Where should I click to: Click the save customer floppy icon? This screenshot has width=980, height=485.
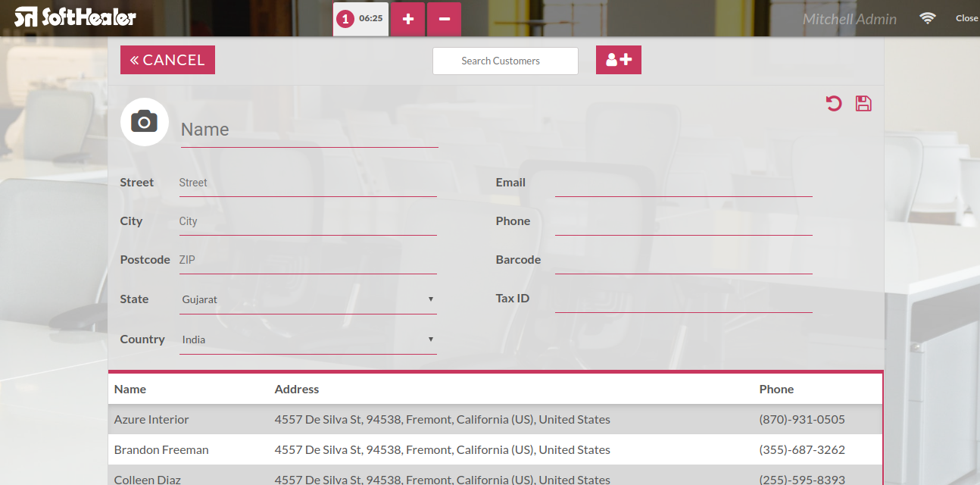[863, 104]
